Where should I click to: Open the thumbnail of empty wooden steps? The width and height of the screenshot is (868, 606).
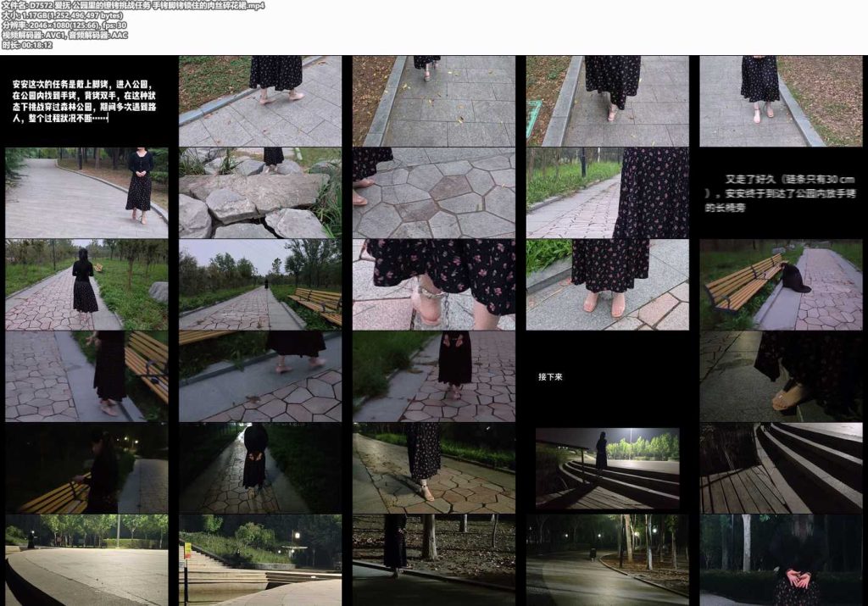pyautogui.click(x=781, y=468)
